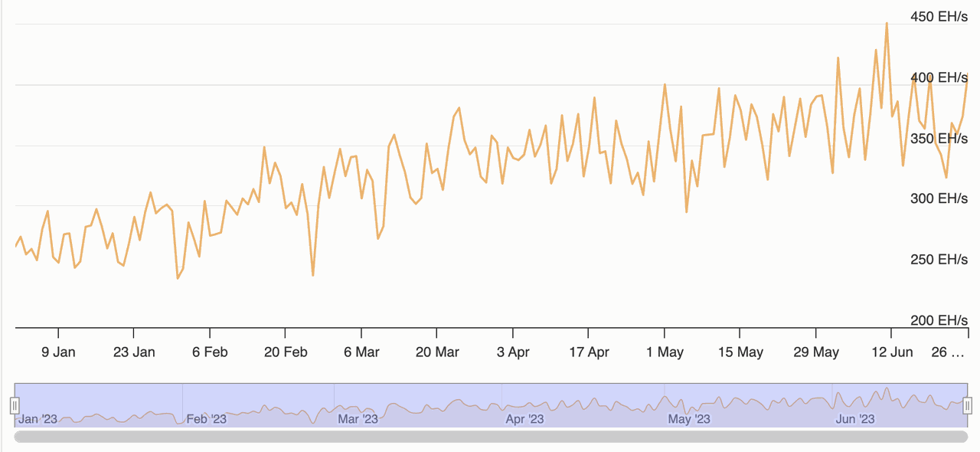980x452 pixels.
Task: Click the gray scrollbar below the navigator
Action: 490,437
